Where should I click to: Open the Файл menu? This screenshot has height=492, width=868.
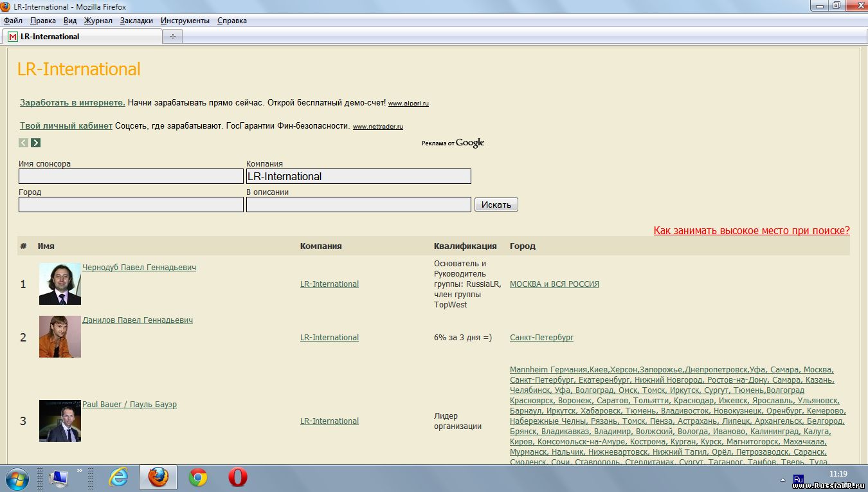click(13, 21)
